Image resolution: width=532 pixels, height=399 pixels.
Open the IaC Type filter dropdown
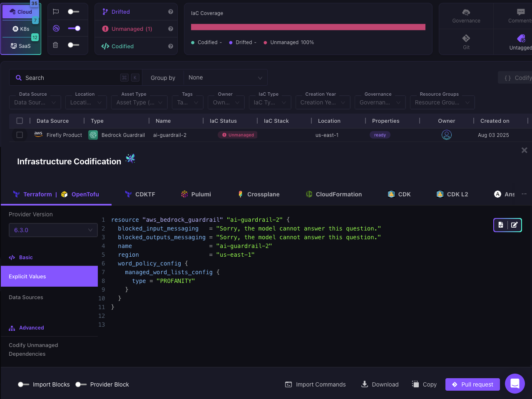pos(270,102)
